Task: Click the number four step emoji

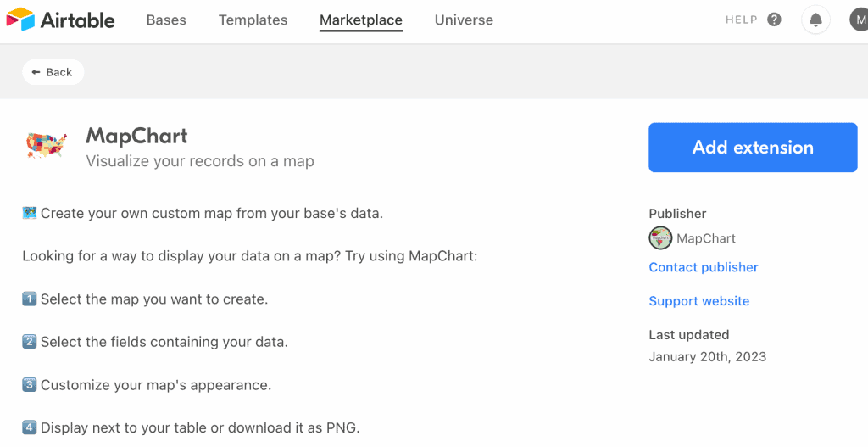Action: tap(30, 427)
